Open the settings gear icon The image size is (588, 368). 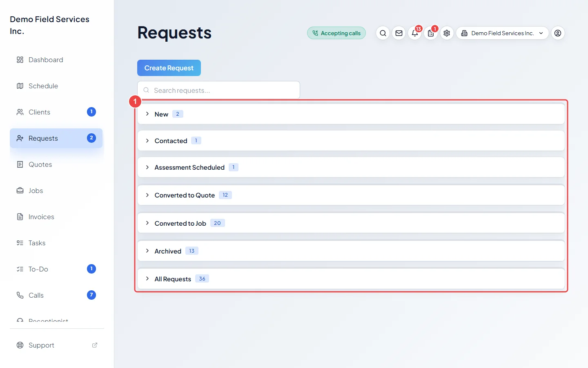point(447,33)
